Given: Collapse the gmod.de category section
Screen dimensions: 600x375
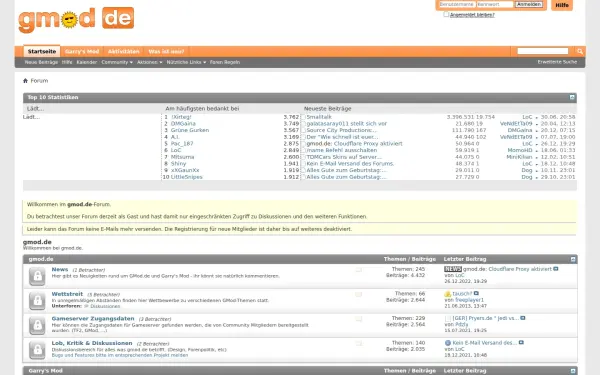Looking at the screenshot, I should pyautogui.click(x=573, y=259).
